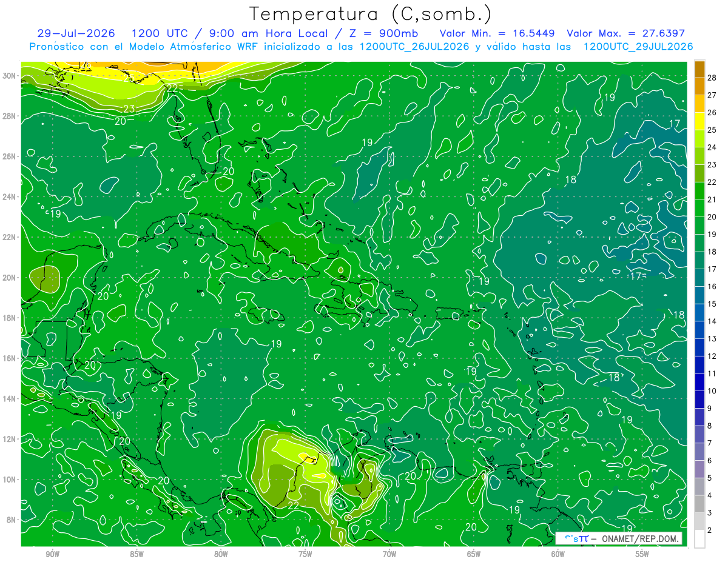Click the colorbar legend label "25"

(x=712, y=130)
